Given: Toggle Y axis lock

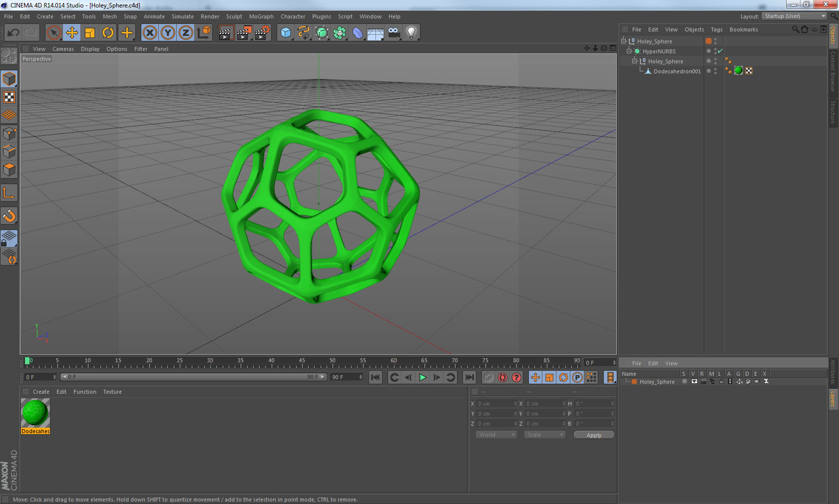Looking at the screenshot, I should [167, 33].
